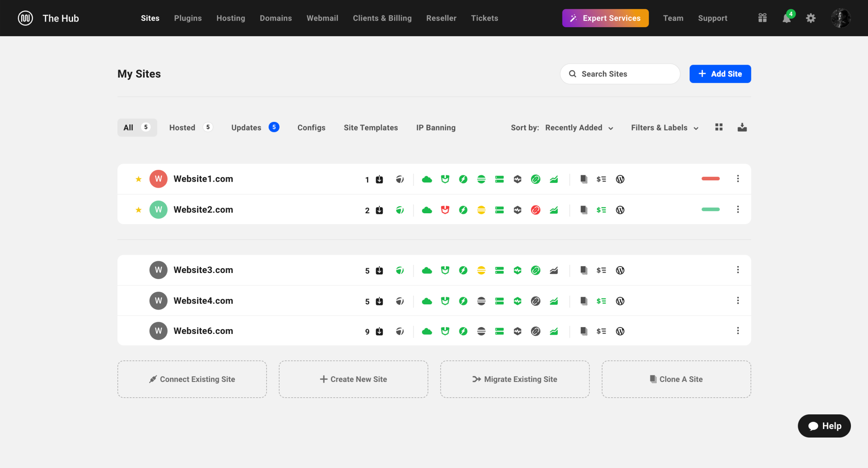Open the green billing icon for Website4.com

click(x=601, y=301)
